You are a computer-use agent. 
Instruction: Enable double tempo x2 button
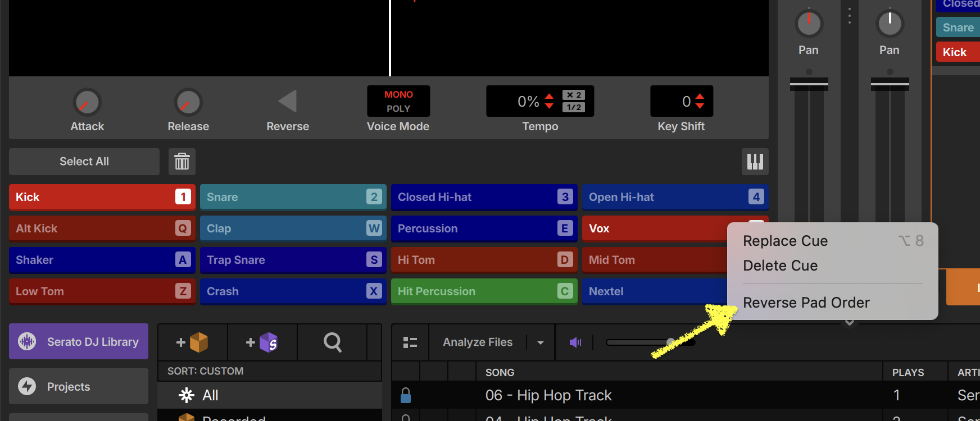coord(574,95)
